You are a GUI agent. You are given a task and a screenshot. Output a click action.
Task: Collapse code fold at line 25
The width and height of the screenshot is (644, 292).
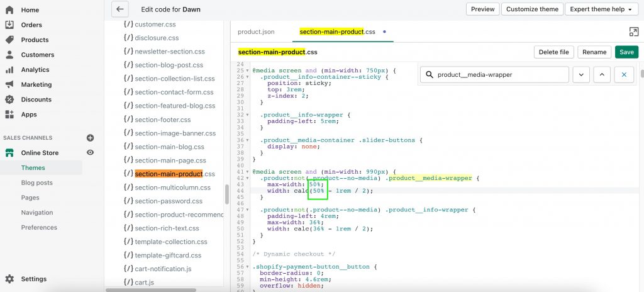(x=247, y=70)
